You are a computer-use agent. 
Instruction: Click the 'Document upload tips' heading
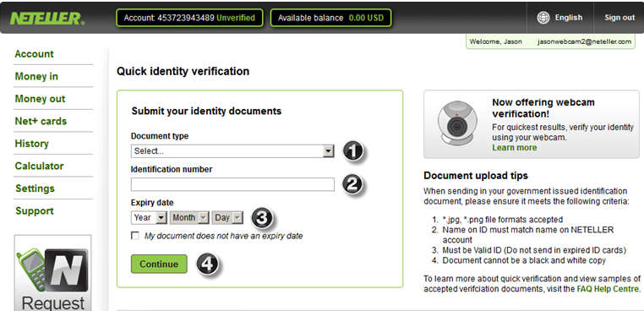pos(476,176)
